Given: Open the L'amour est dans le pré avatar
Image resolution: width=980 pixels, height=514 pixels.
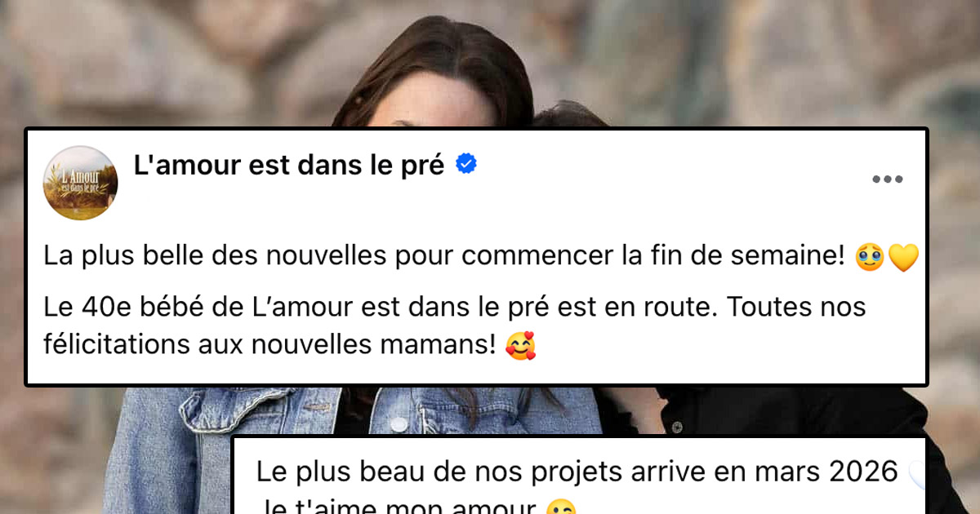Looking at the screenshot, I should tap(80, 183).
